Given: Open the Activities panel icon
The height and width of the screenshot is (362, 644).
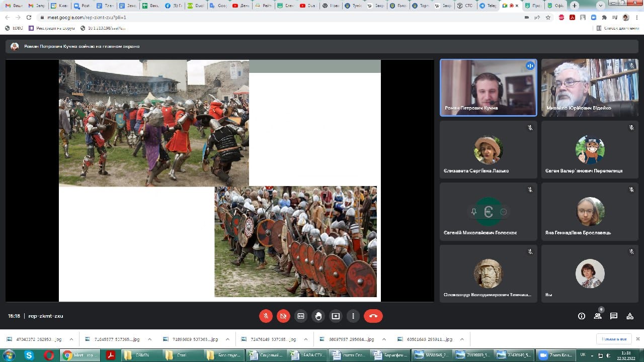Looking at the screenshot, I should [630, 316].
